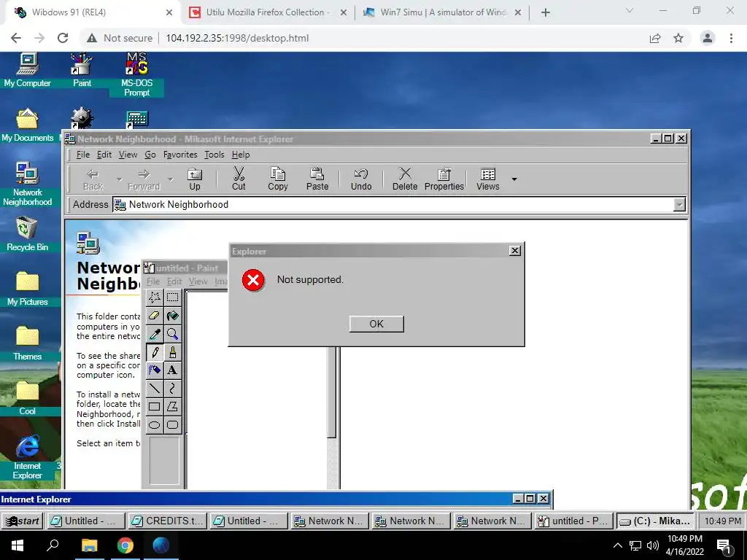Select the Ellipse tool in Paint
The width and height of the screenshot is (747, 560).
(155, 425)
